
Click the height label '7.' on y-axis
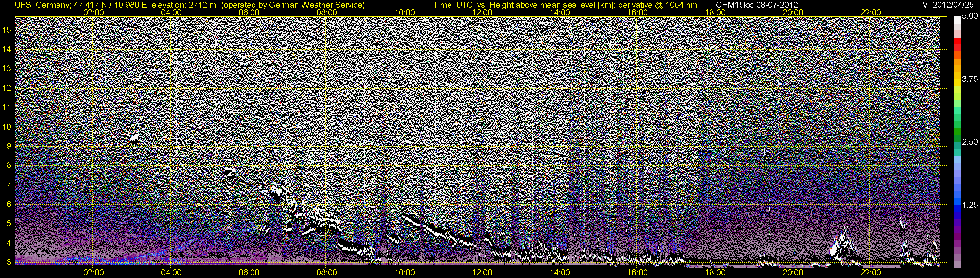pos(9,185)
